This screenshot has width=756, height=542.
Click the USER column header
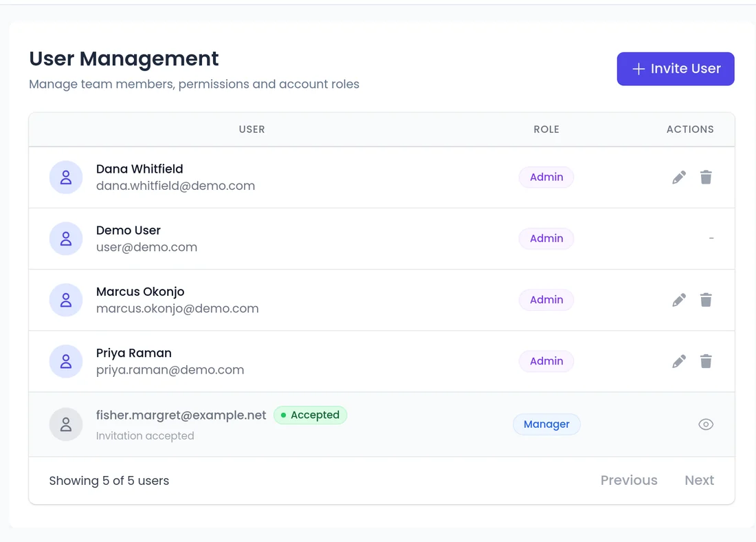(252, 129)
